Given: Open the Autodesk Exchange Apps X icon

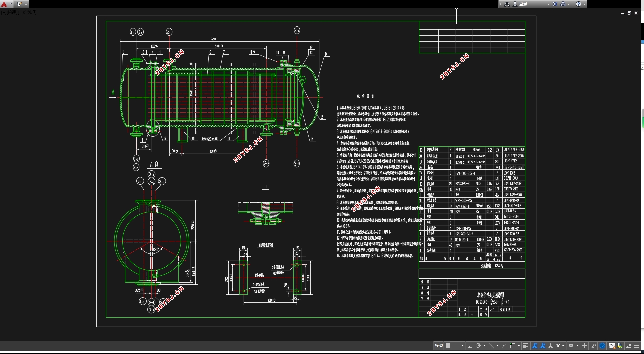Looking at the screenshot, I should click(x=555, y=4).
